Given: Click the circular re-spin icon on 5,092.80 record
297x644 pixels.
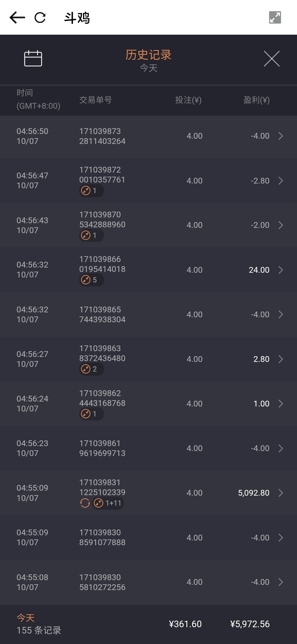Looking at the screenshot, I should 85,503.
